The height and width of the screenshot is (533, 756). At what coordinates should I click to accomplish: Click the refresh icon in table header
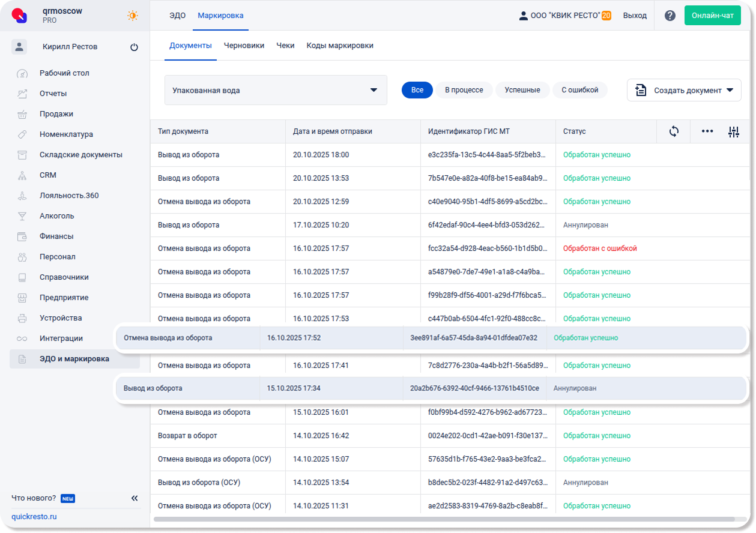[674, 131]
